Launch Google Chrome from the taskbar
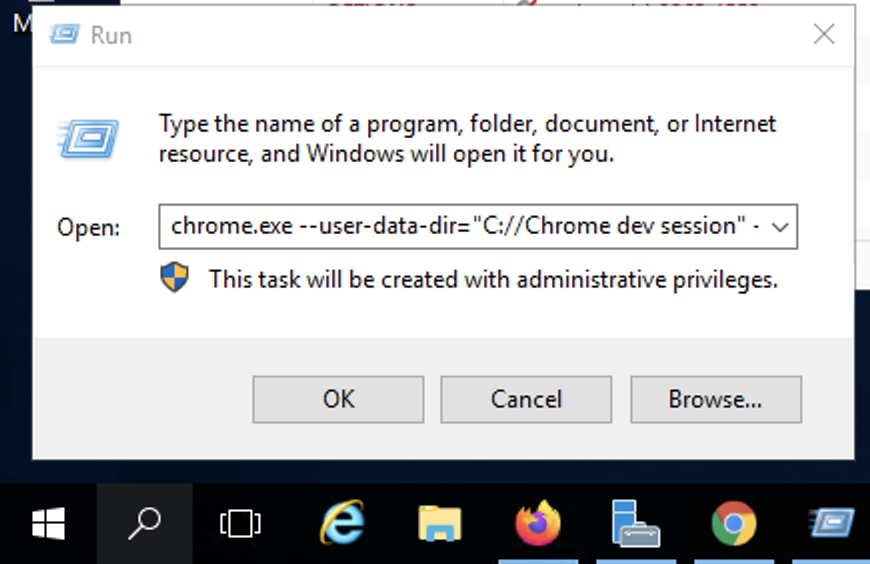Image resolution: width=870 pixels, height=564 pixels. coord(733,524)
